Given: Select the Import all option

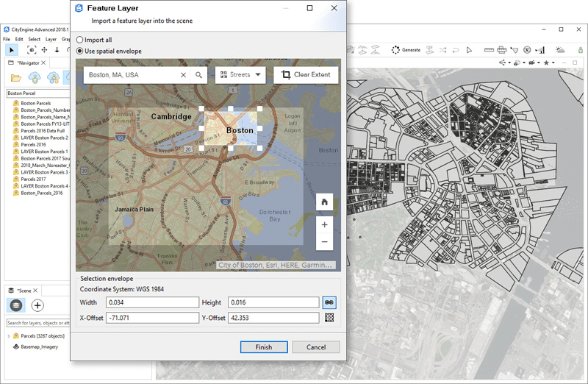Looking at the screenshot, I should click(80, 40).
